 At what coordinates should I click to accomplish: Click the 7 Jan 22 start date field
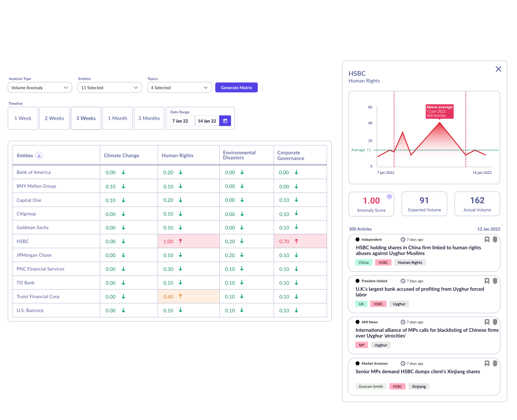click(182, 121)
